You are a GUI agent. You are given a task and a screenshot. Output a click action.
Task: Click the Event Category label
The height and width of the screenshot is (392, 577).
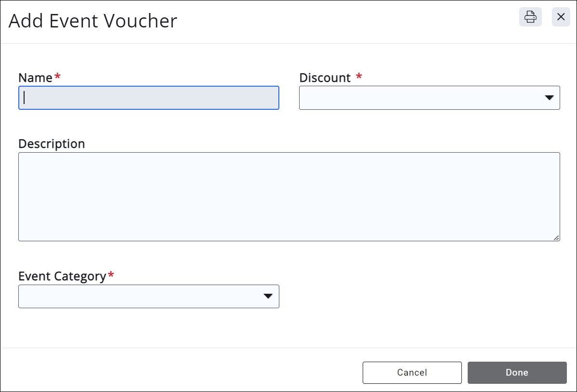(62, 276)
